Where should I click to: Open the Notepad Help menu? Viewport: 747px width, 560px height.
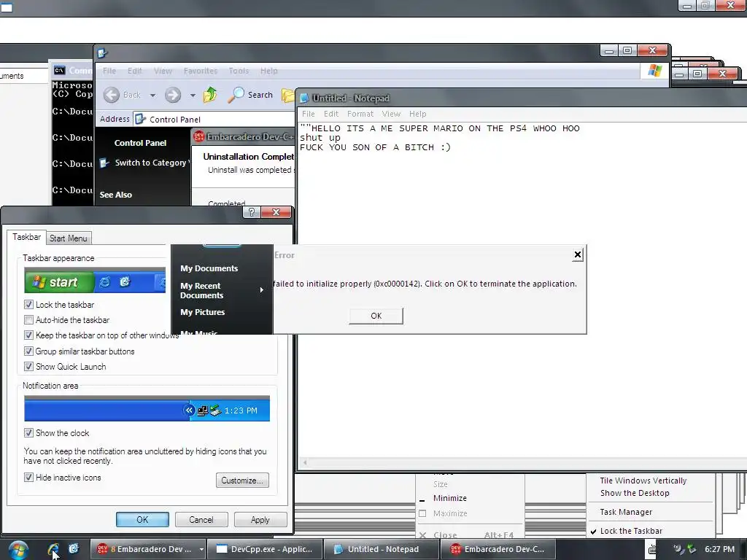[418, 114]
